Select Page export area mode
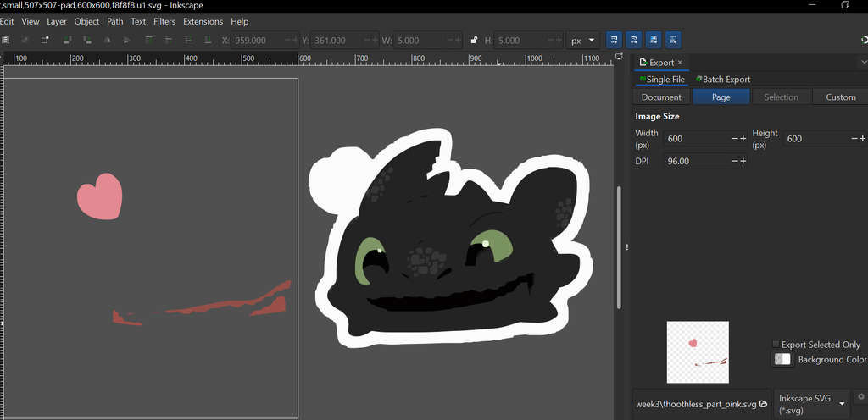The width and height of the screenshot is (868, 420). (721, 97)
